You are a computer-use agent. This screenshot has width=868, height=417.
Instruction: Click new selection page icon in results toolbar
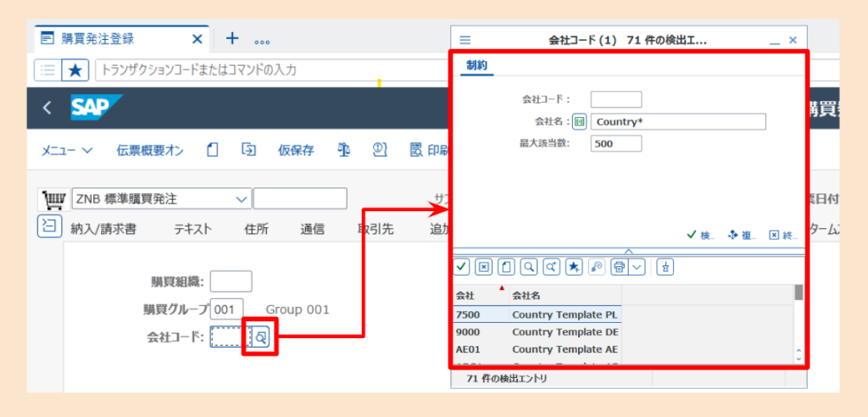(x=507, y=267)
